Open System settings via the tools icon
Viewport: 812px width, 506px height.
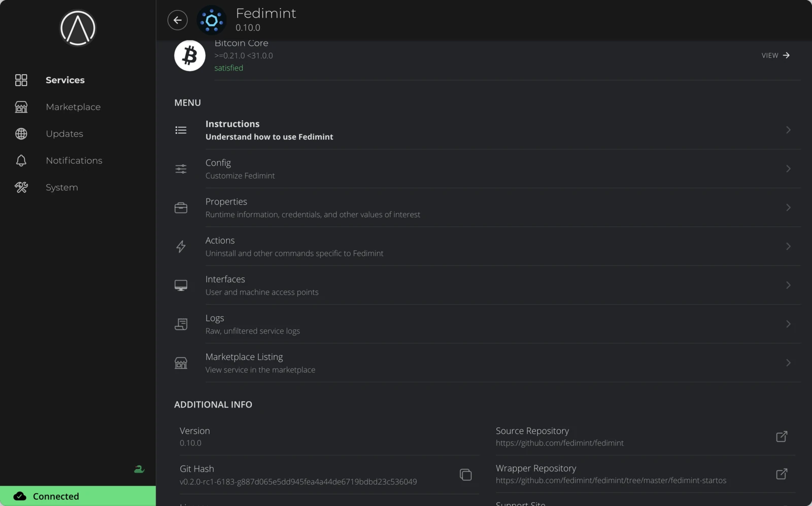21,187
